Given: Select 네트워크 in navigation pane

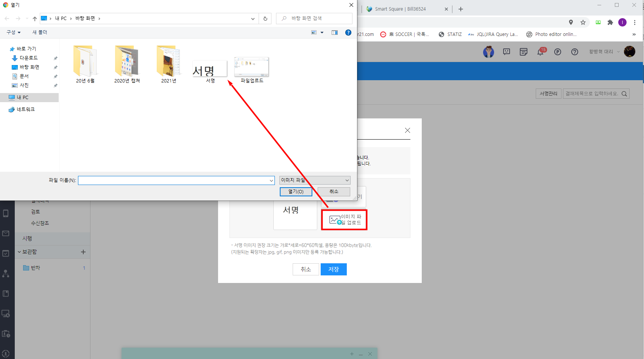Looking at the screenshot, I should 25,109.
